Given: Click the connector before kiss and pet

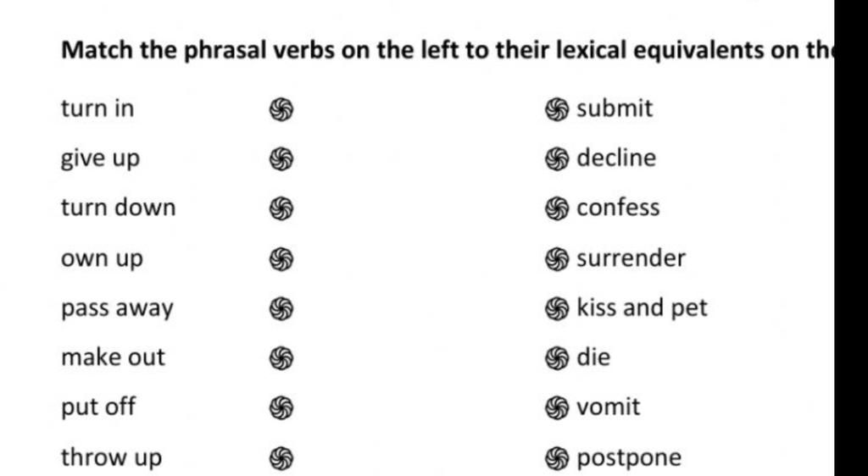Looking at the screenshot, I should pyautogui.click(x=557, y=309).
